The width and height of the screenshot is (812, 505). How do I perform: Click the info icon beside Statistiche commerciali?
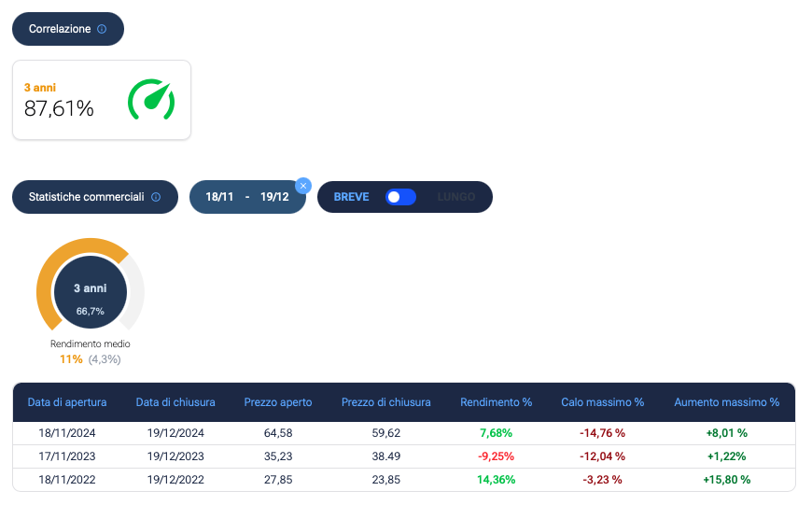156,197
